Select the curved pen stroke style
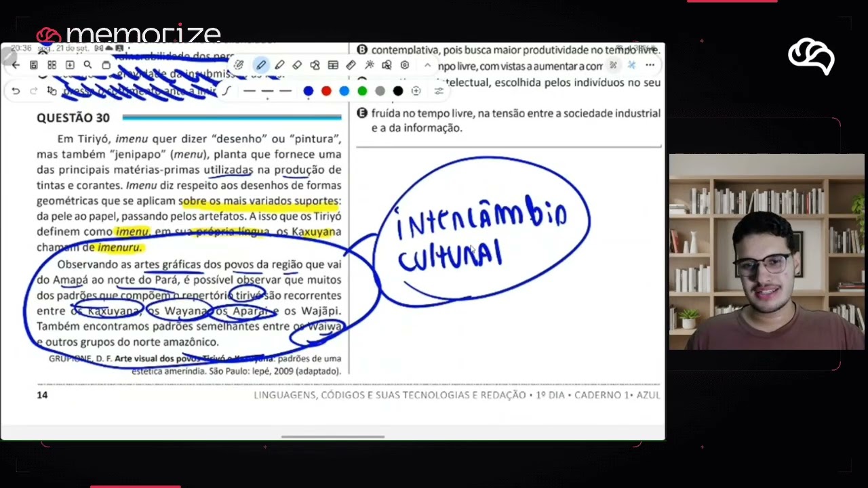The height and width of the screenshot is (488, 868). point(227,91)
